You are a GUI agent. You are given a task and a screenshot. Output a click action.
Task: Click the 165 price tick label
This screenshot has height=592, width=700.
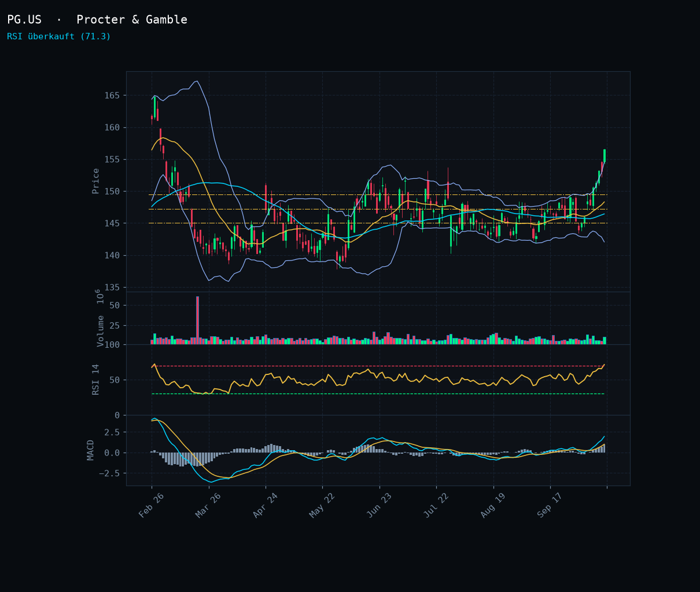[x=112, y=95]
